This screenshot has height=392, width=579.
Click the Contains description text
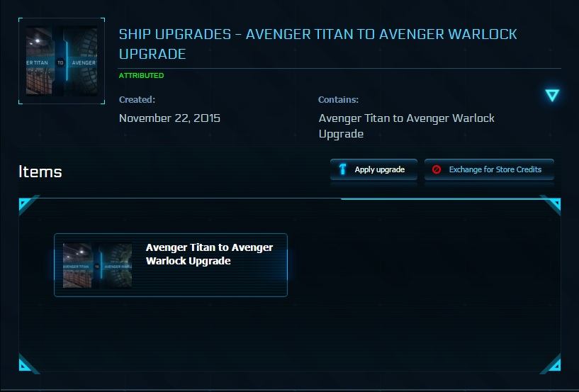[407, 125]
